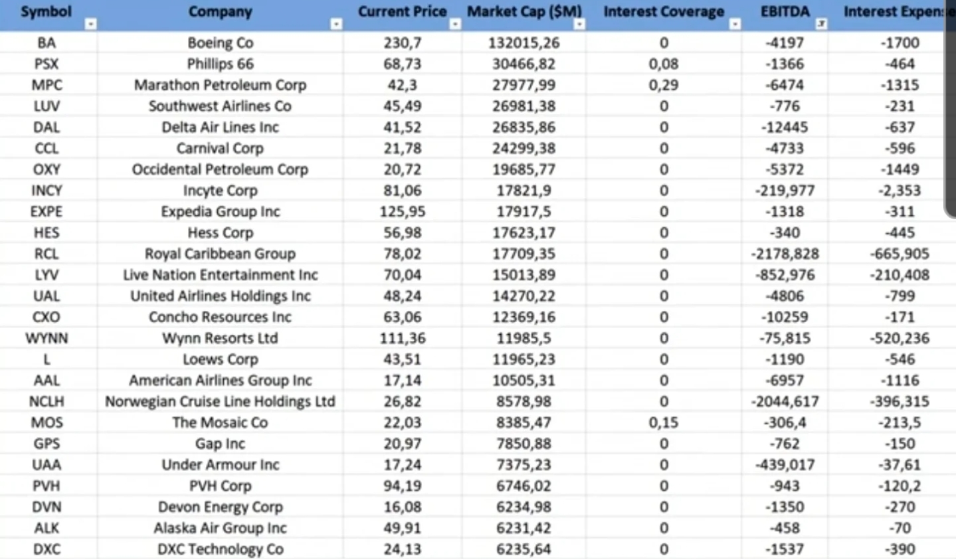The height and width of the screenshot is (560, 956).
Task: Select Norwegian Cruise Line Holdings Ltd cell
Action: (x=220, y=402)
